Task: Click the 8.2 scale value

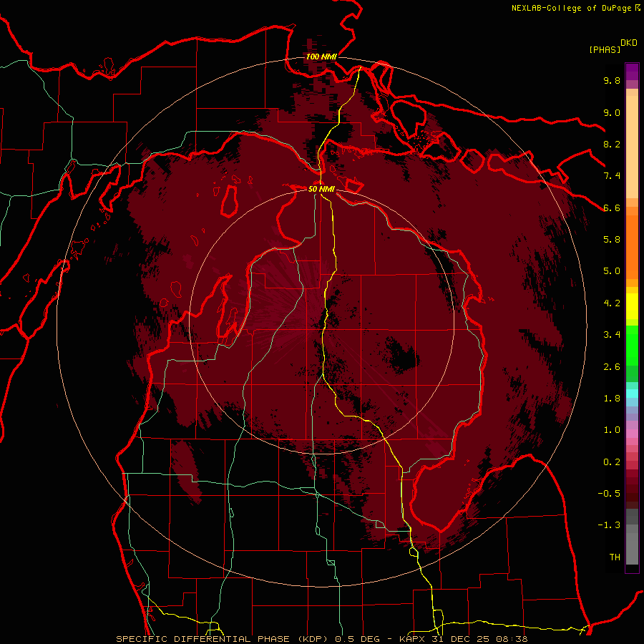Action: pos(612,144)
